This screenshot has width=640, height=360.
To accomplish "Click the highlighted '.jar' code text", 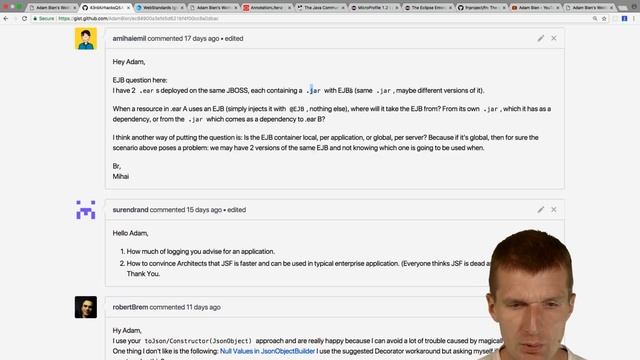I will (x=313, y=91).
